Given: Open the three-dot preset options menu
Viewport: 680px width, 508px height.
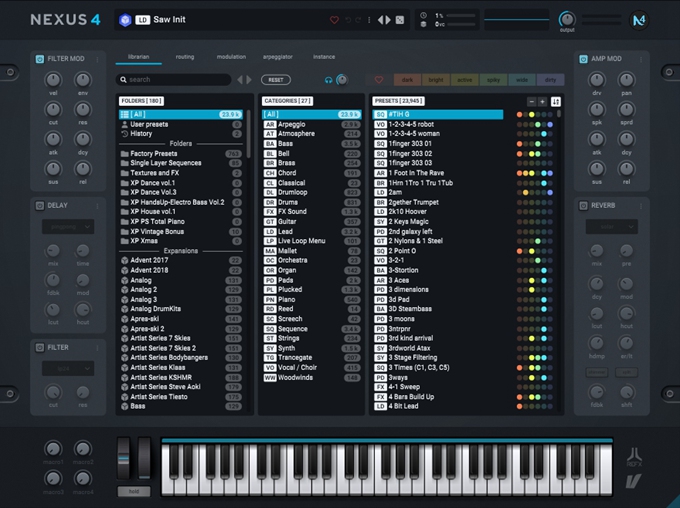Looking at the screenshot, I should tap(369, 20).
